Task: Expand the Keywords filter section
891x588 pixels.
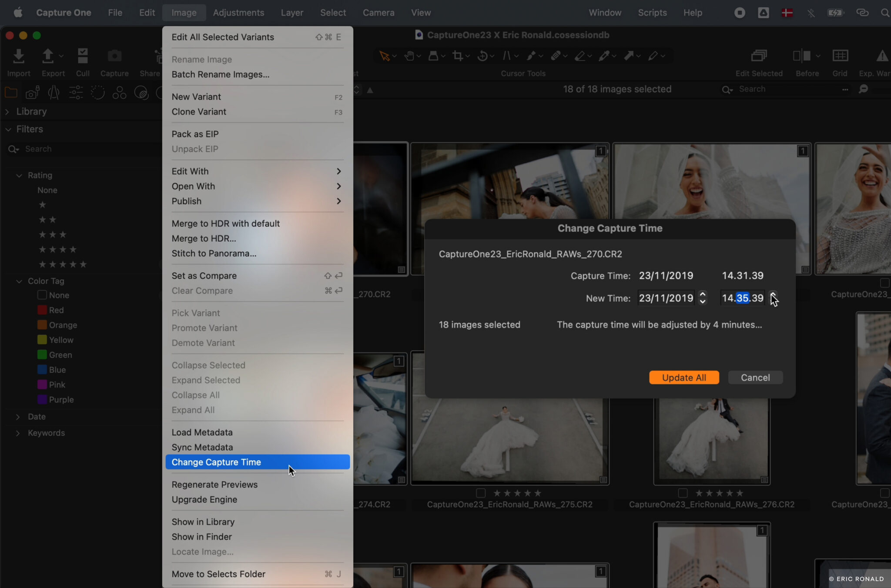Action: tap(17, 433)
